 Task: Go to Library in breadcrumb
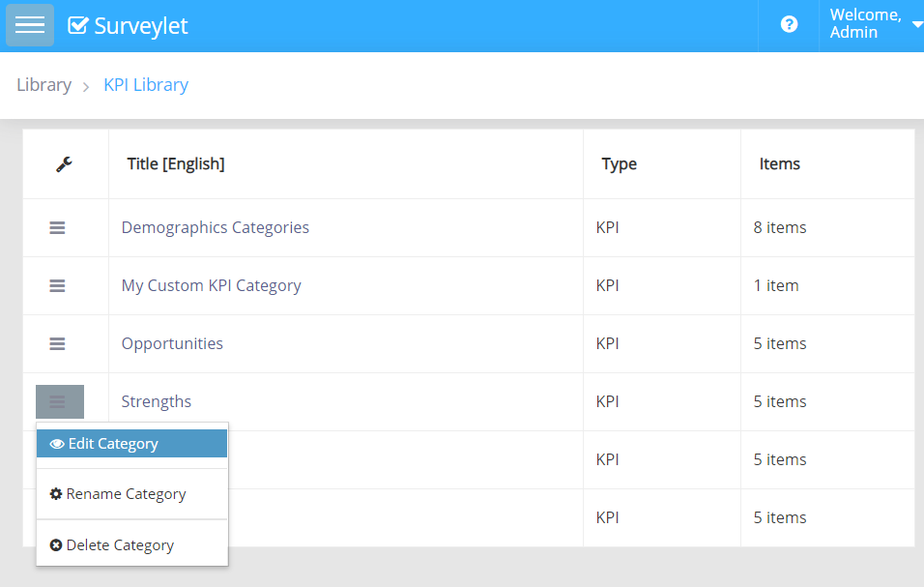[43, 85]
